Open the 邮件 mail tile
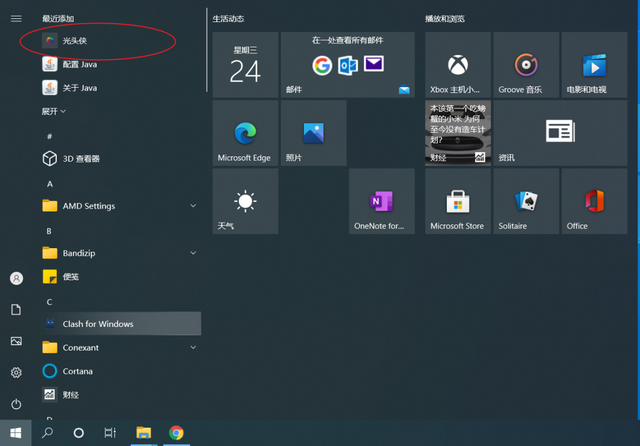This screenshot has height=446, width=640. tap(348, 65)
